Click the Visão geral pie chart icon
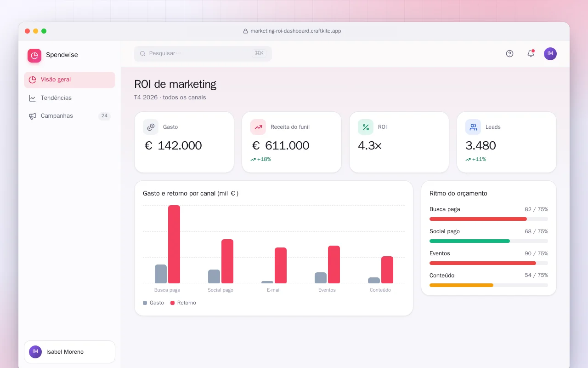Viewport: 588px width, 368px height. (x=32, y=80)
